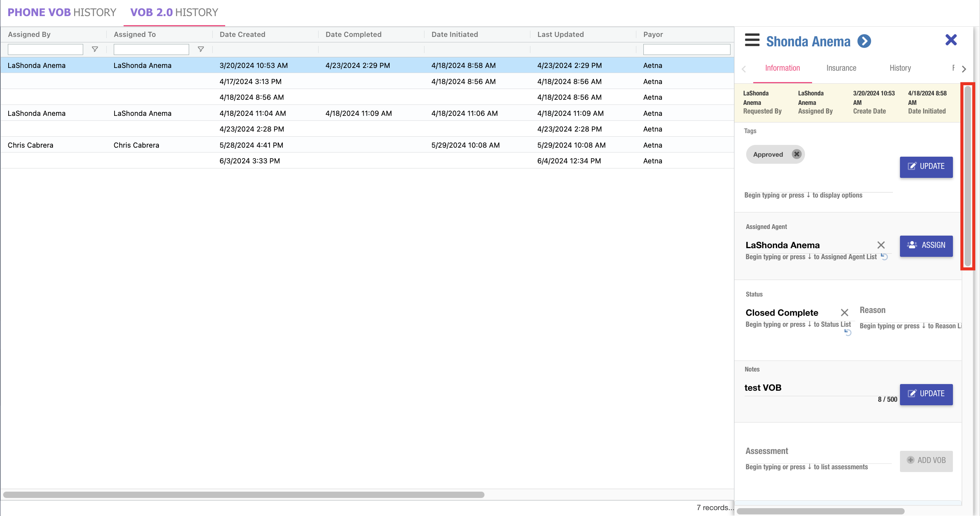Switch to the Insurance tab
This screenshot has height=516, width=980.
(x=841, y=68)
